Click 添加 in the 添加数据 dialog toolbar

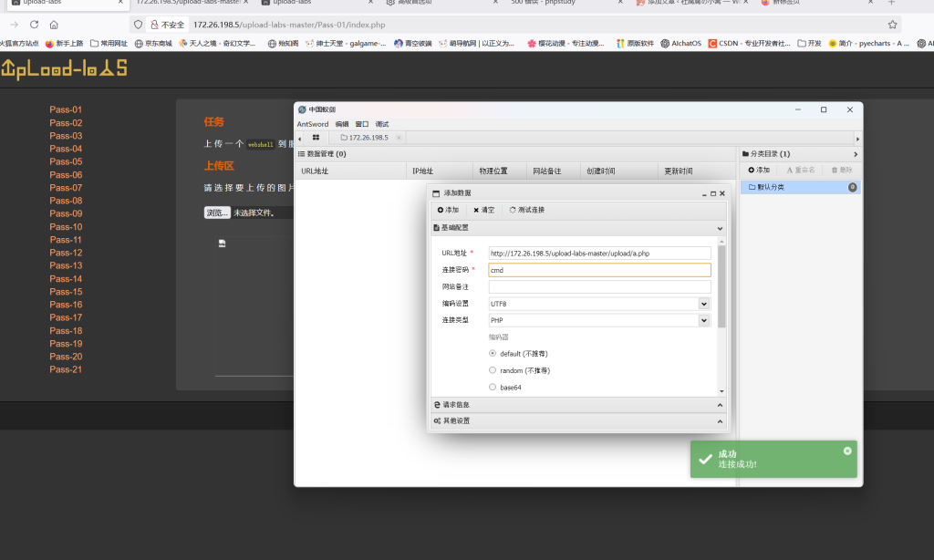click(x=448, y=210)
